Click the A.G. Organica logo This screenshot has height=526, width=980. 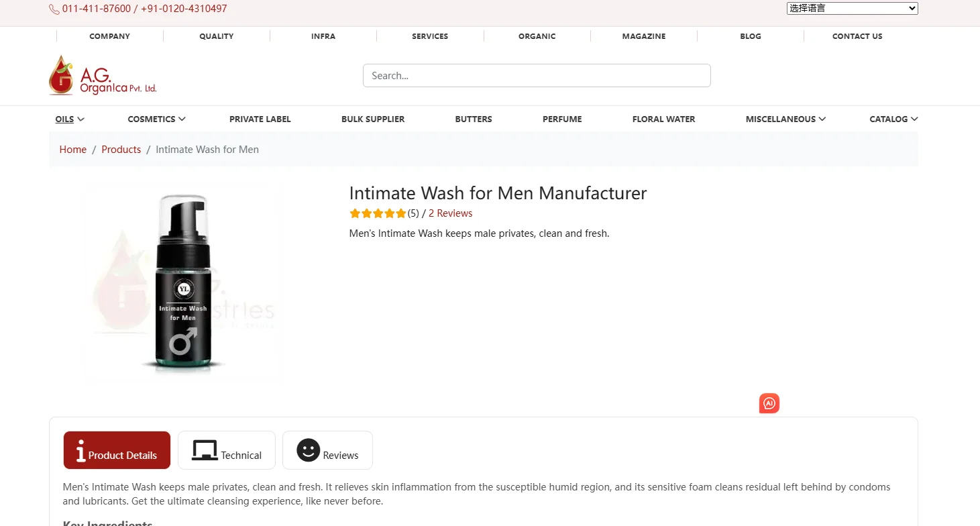point(101,74)
